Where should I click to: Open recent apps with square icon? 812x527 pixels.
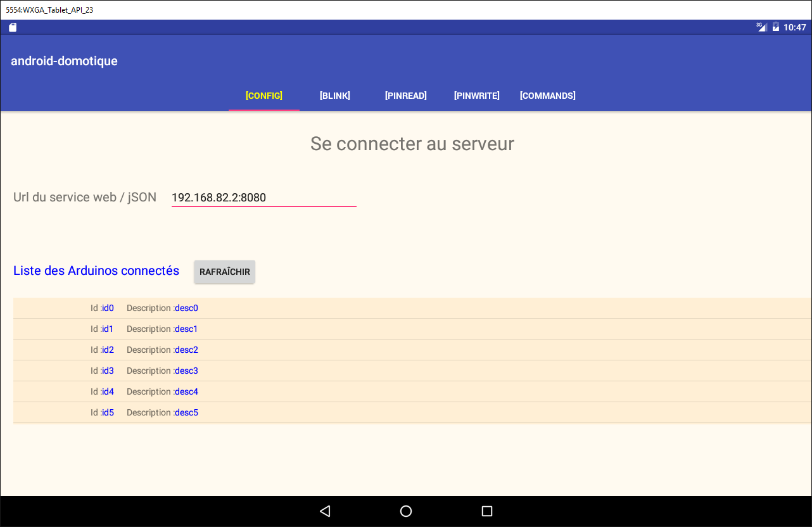[486, 511]
